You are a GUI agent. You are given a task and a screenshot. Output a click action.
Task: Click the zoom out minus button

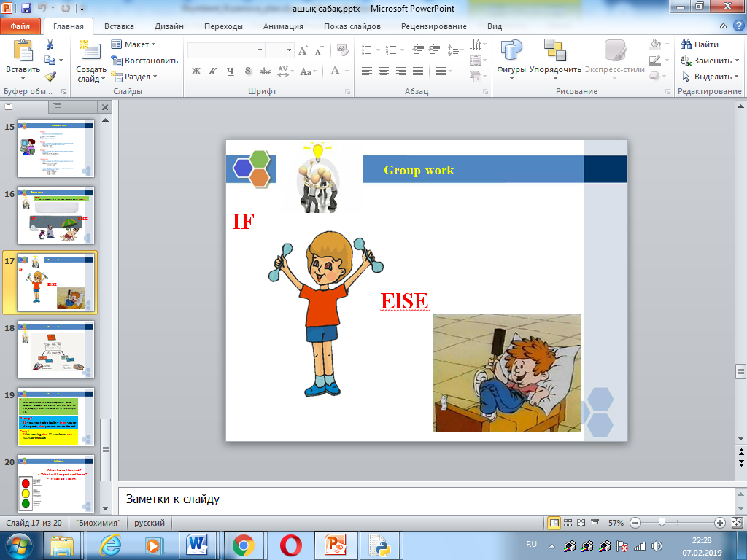click(x=635, y=523)
